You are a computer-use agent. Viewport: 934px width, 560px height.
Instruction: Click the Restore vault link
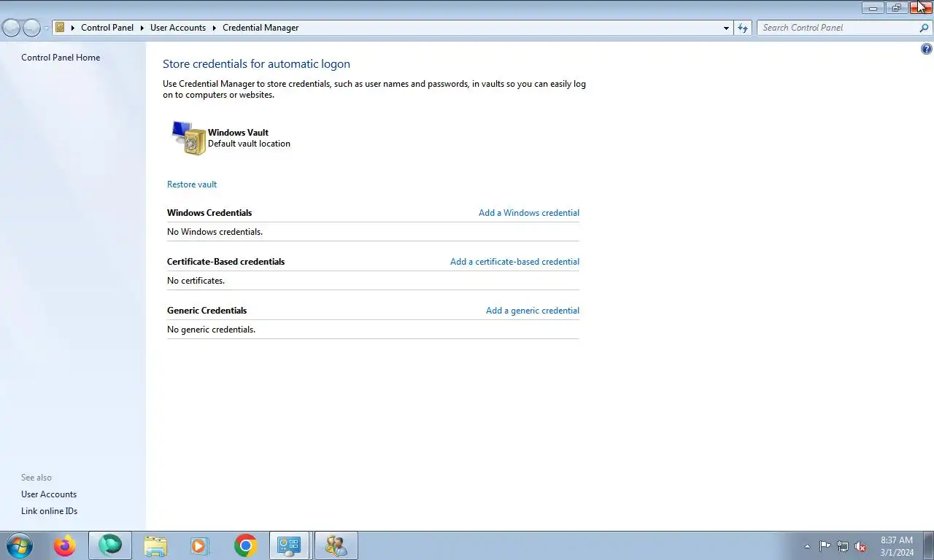click(192, 184)
